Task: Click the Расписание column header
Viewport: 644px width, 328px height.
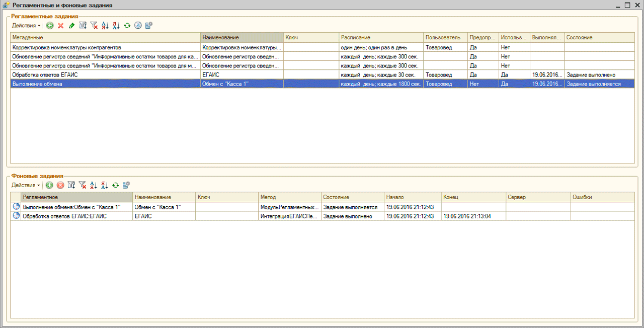Action: tap(381, 38)
